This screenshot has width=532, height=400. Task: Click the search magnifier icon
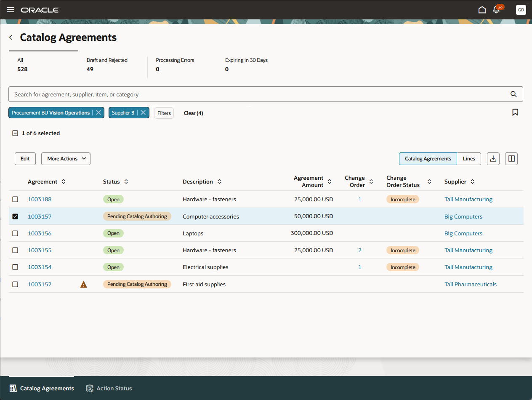[513, 94]
